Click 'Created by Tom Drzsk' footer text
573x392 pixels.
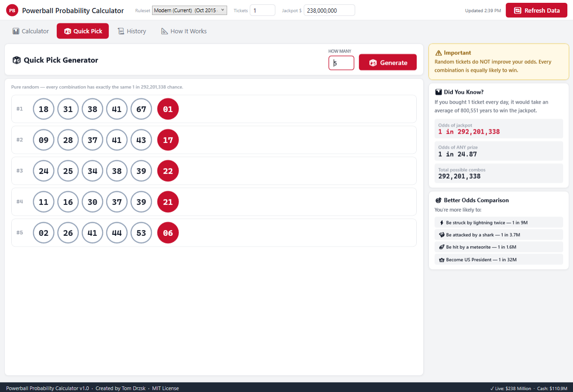coord(122,388)
